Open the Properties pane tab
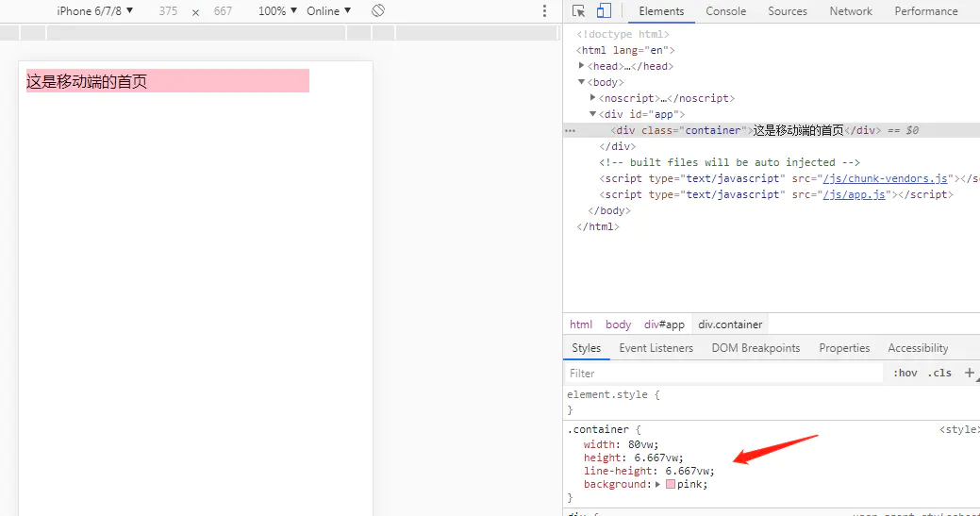The image size is (980, 516). [844, 348]
